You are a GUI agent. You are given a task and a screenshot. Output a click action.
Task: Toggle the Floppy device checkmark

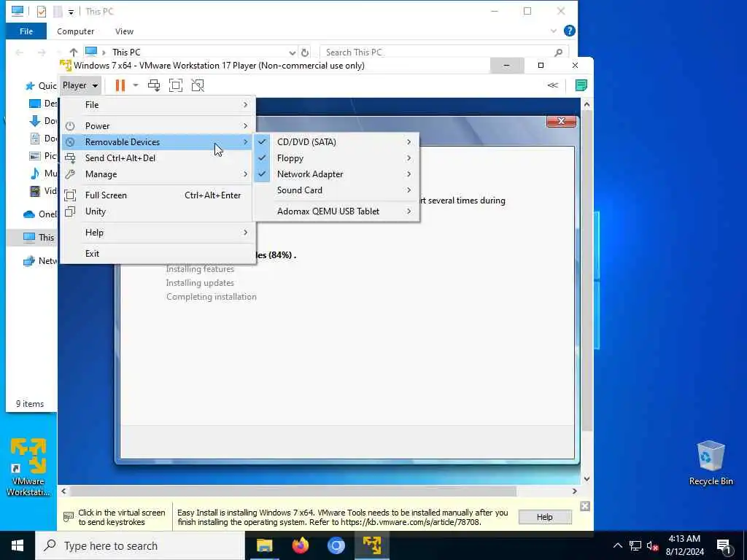click(x=262, y=158)
